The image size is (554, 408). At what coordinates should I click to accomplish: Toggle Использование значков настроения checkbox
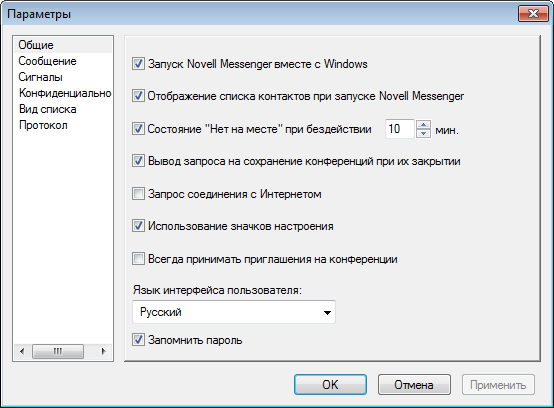click(x=138, y=226)
